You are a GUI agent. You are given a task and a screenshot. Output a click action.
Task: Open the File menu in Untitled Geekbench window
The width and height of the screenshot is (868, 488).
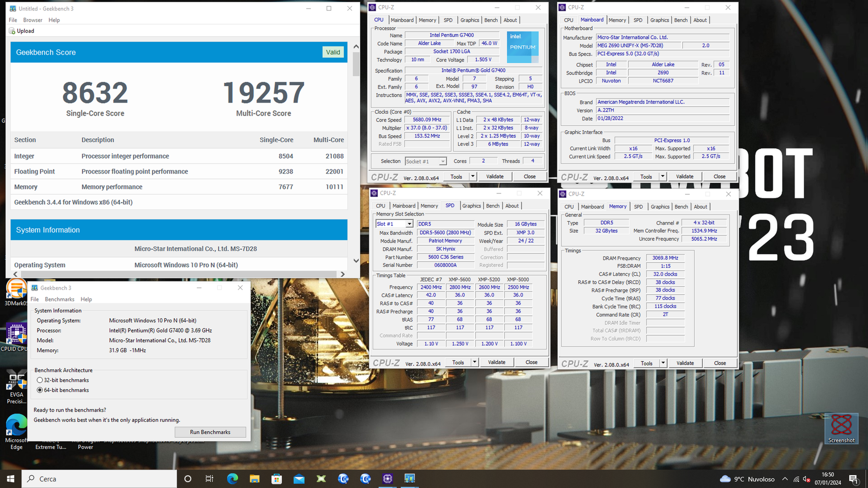[x=13, y=20]
